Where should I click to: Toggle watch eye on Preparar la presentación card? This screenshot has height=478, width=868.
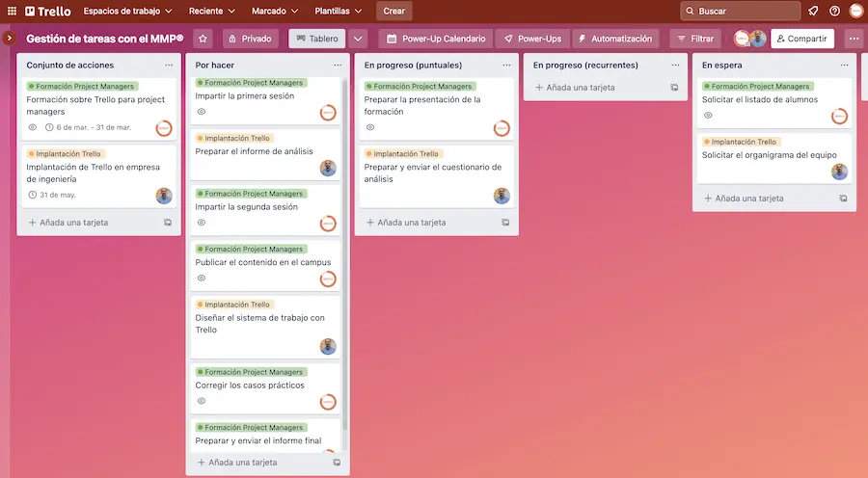click(370, 127)
